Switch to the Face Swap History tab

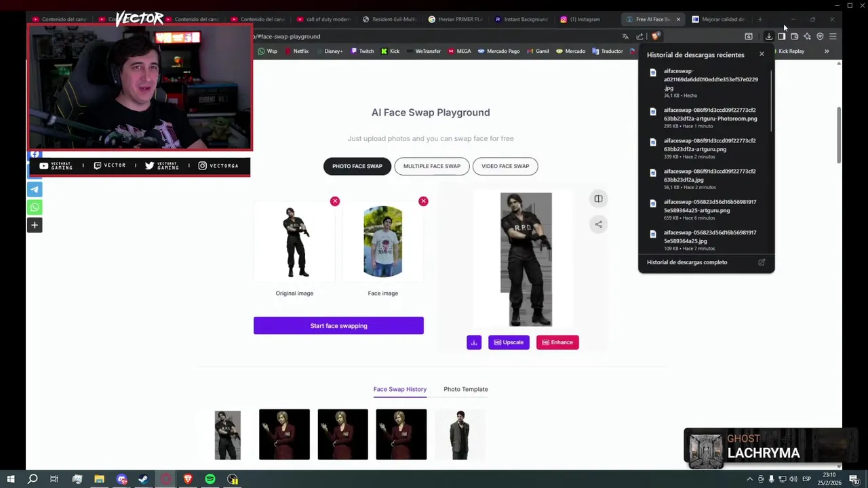(x=399, y=389)
